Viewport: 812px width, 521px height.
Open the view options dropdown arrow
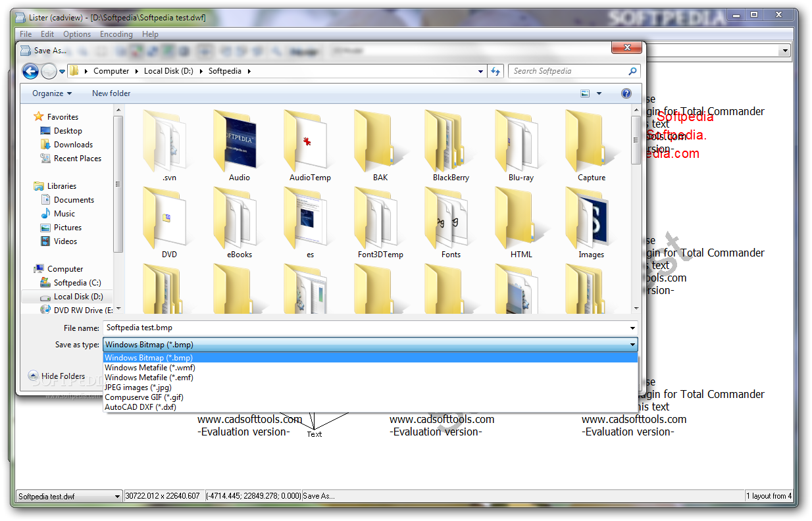coord(599,93)
